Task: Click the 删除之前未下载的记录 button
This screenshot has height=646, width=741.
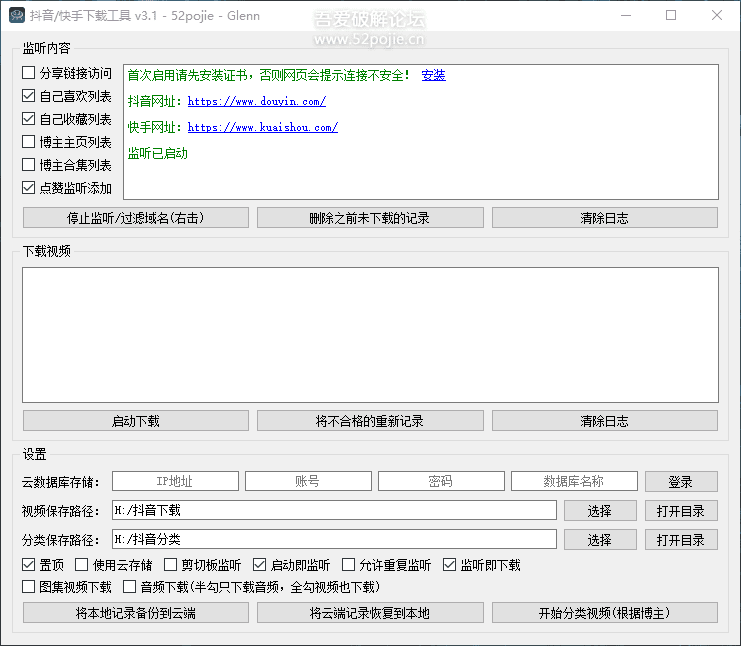Action: coord(370,218)
